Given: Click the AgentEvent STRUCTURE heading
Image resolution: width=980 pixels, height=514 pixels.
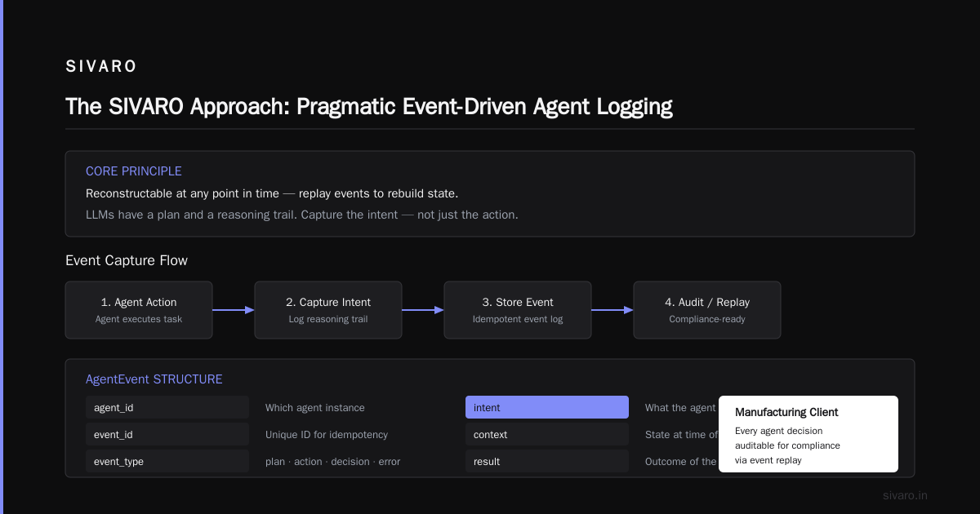Looking at the screenshot, I should point(154,379).
